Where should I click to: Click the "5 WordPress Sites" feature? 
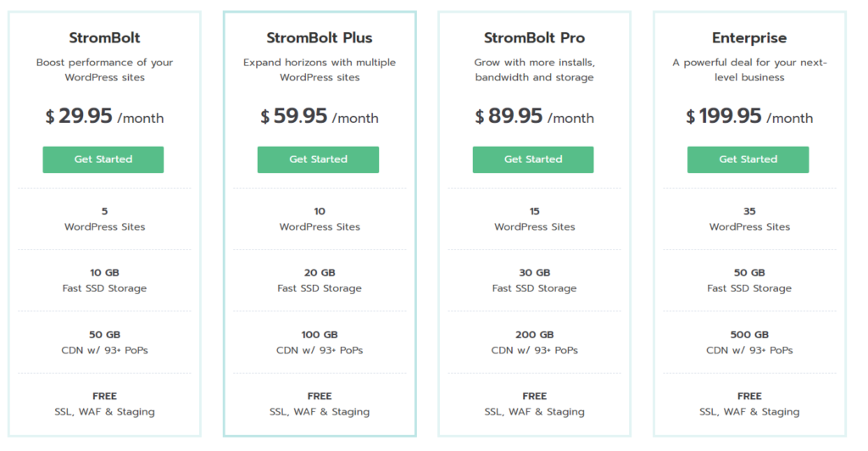[x=104, y=220]
